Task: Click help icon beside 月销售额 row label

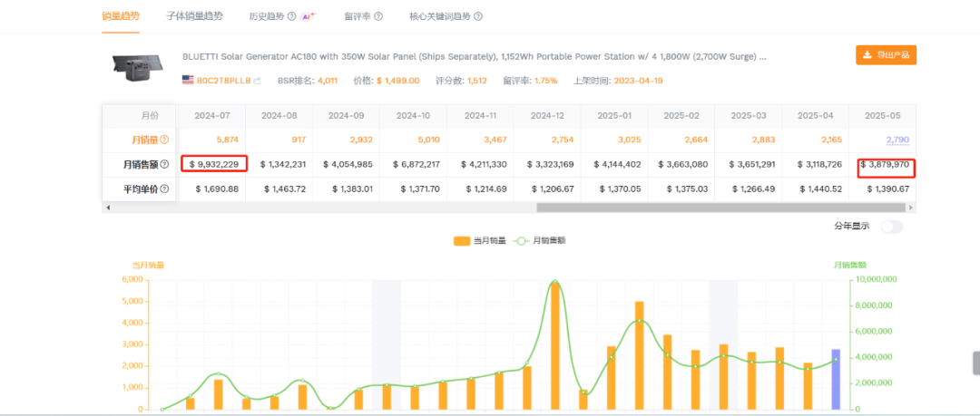Action: click(164, 164)
